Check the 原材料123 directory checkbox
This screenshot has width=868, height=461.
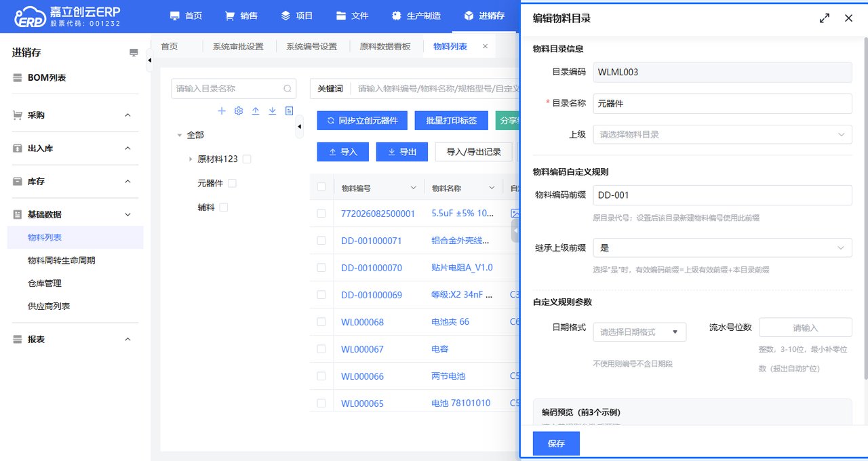tap(247, 159)
